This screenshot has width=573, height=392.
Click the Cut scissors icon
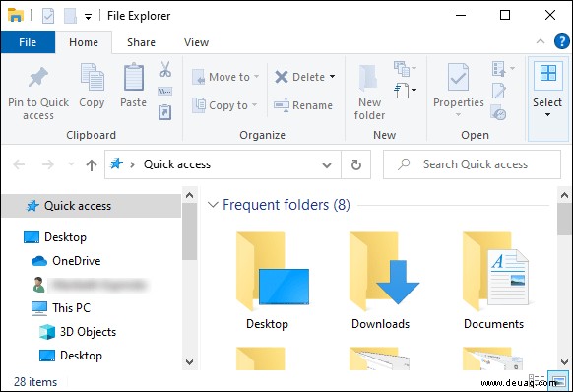click(x=165, y=69)
